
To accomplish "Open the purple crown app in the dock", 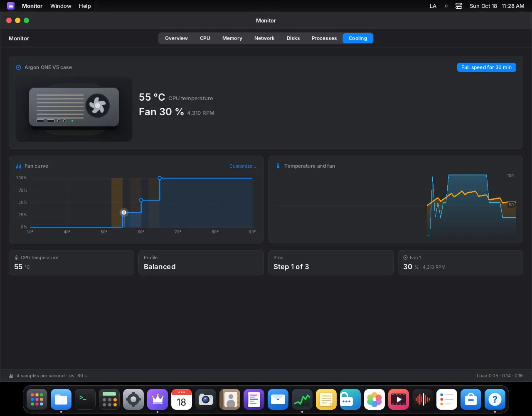I will 158,400.
